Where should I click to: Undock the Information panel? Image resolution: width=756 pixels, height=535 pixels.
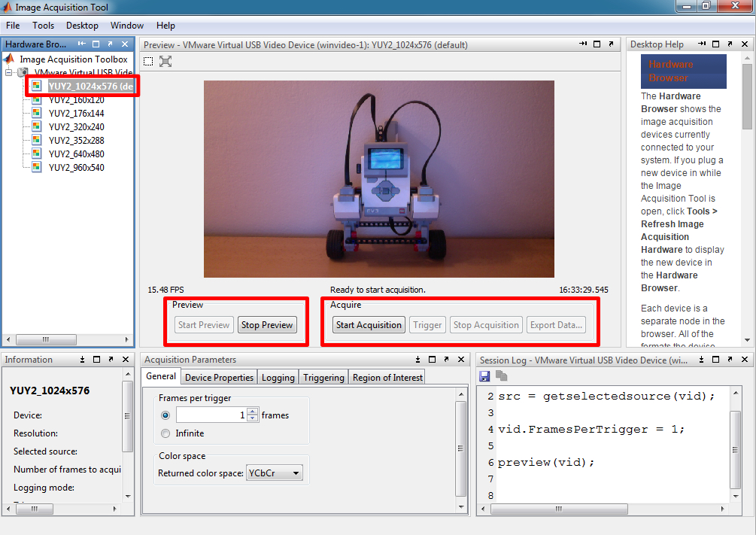[111, 360]
